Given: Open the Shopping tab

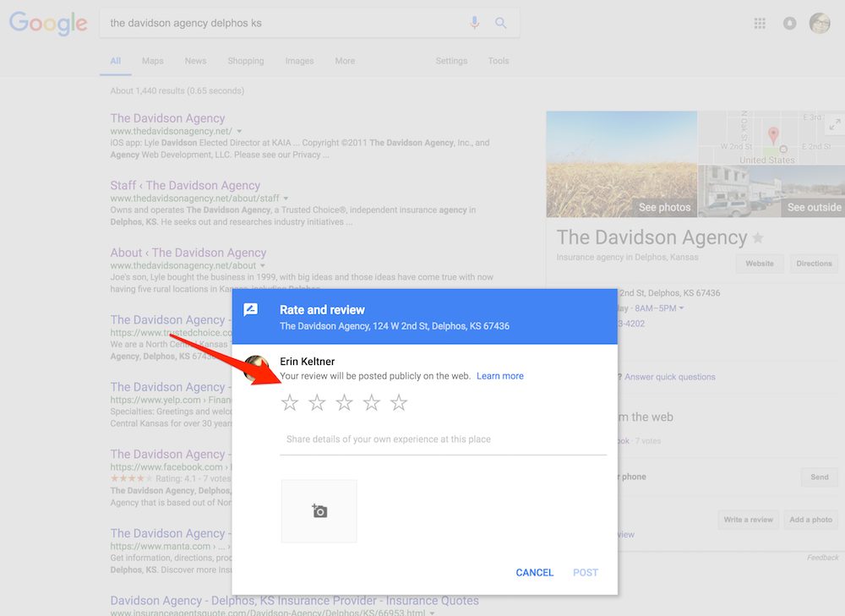Looking at the screenshot, I should point(246,61).
